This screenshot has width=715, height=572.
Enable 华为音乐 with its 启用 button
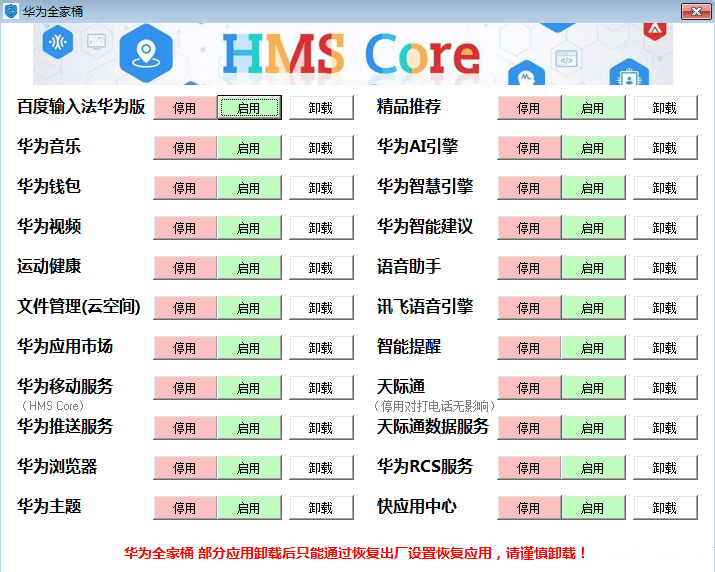pos(249,148)
